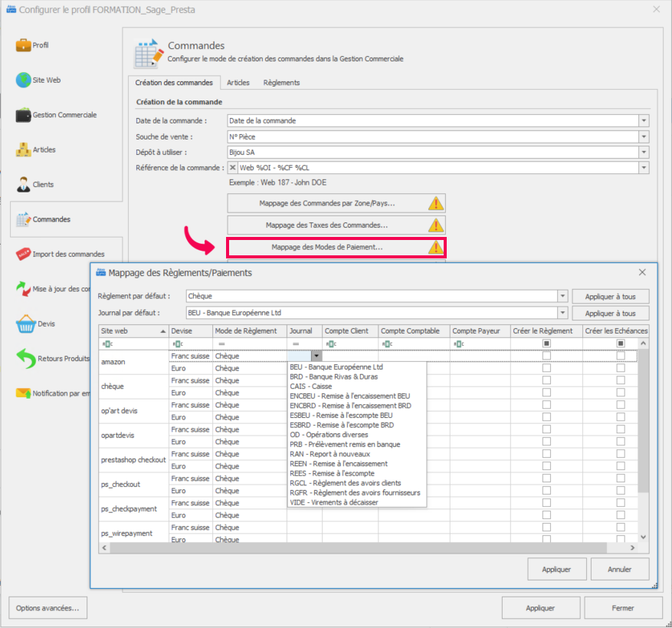The height and width of the screenshot is (628, 672).
Task: Open the Clients person icon
Action: click(23, 185)
